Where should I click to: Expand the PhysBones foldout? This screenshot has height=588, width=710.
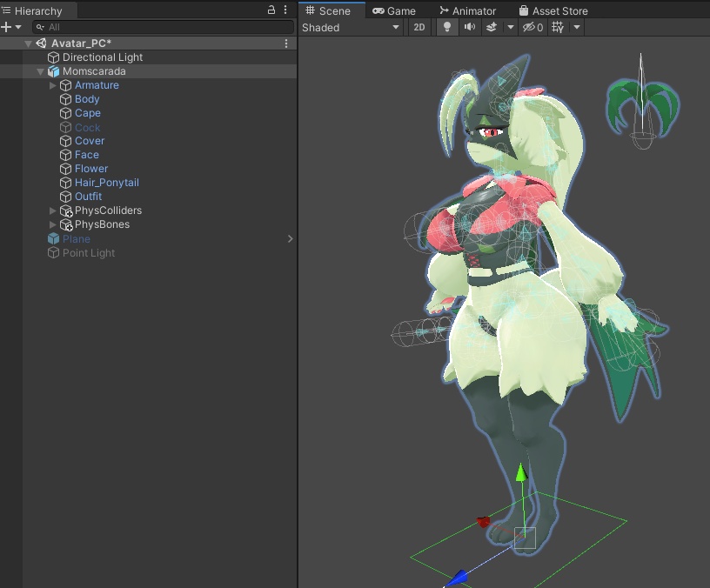pyautogui.click(x=52, y=225)
